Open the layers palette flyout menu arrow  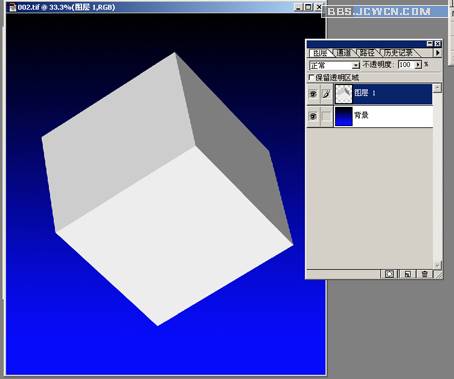pyautogui.click(x=438, y=53)
